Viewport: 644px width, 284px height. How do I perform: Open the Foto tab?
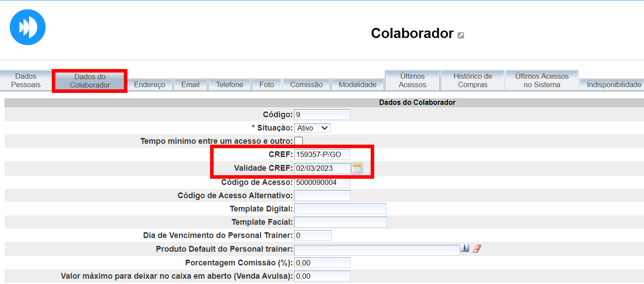(x=267, y=84)
